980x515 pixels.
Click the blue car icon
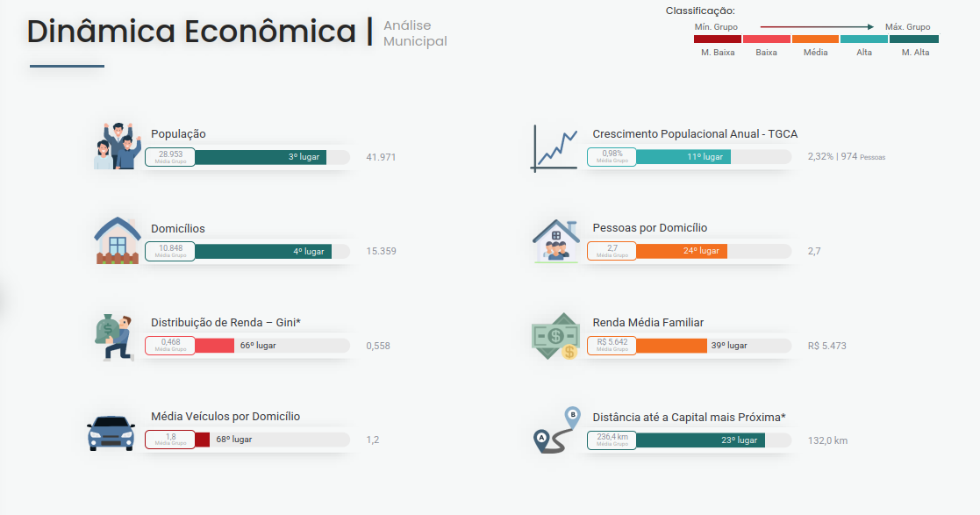pyautogui.click(x=111, y=433)
